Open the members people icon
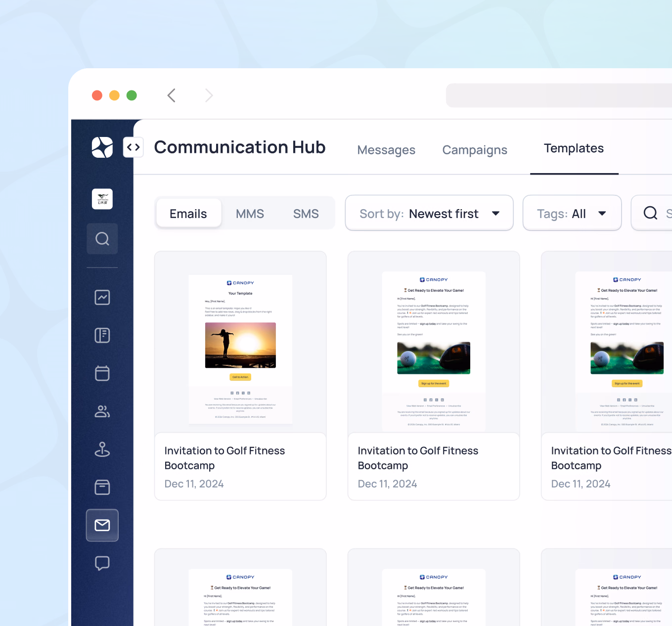 (x=102, y=411)
